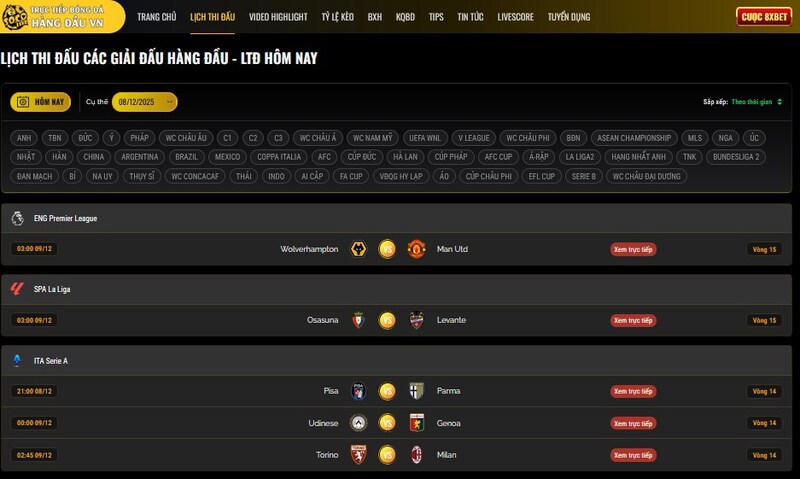The height and width of the screenshot is (479, 800).
Task: Click the Premier League logo icon
Action: click(17, 218)
